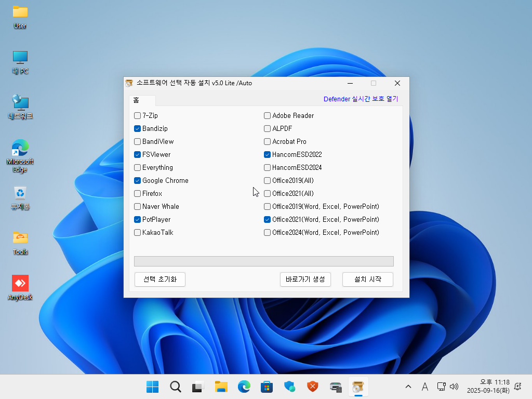Viewport: 532px width, 399px height.
Task: Open the Defender 실시간 보호 열기 link
Action: pyautogui.click(x=361, y=99)
